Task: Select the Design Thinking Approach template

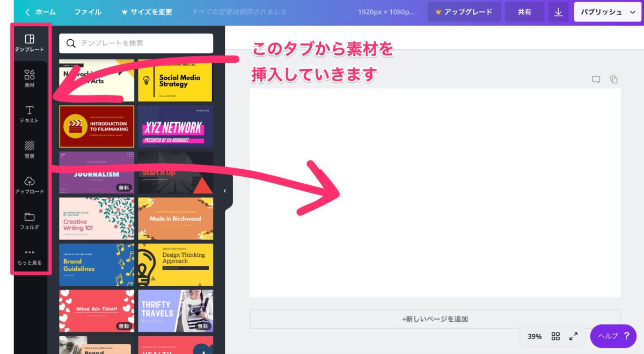Action: [175, 265]
